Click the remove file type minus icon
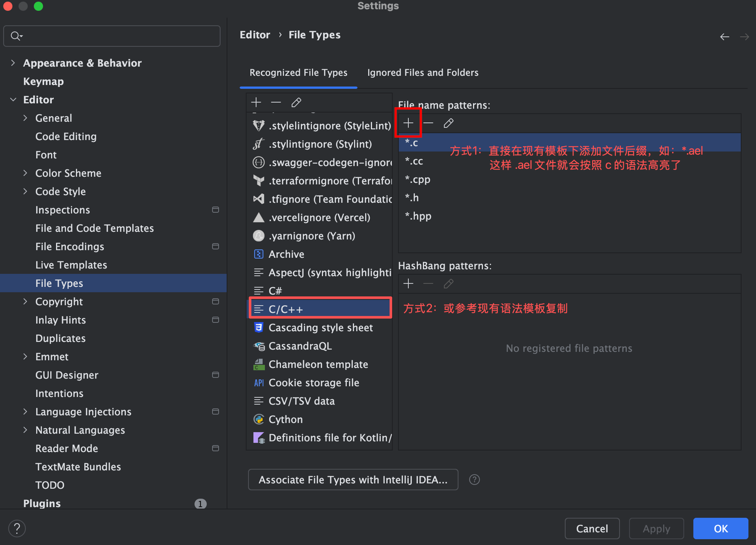756x545 pixels. (x=276, y=102)
